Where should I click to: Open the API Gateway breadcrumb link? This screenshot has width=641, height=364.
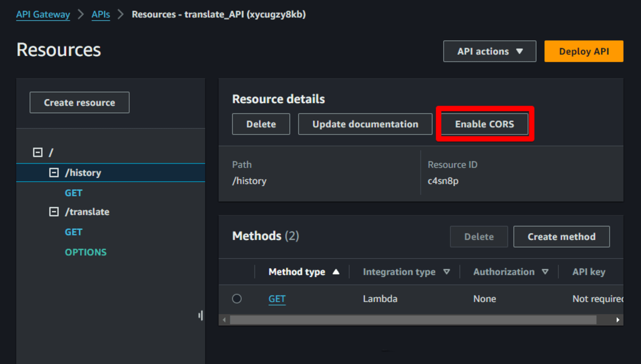click(43, 14)
